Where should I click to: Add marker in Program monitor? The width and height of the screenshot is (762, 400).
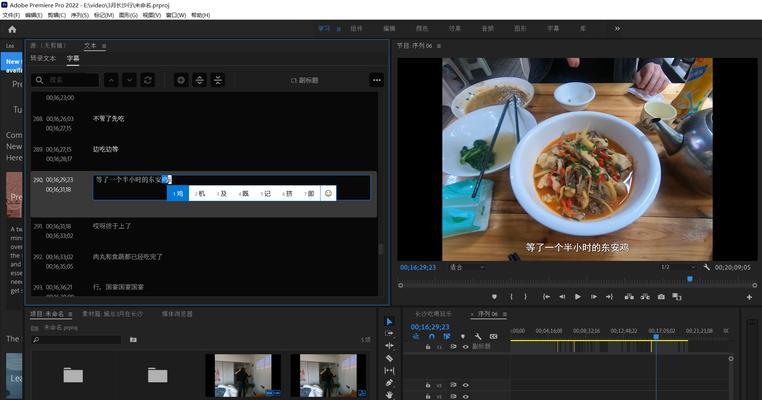point(494,296)
